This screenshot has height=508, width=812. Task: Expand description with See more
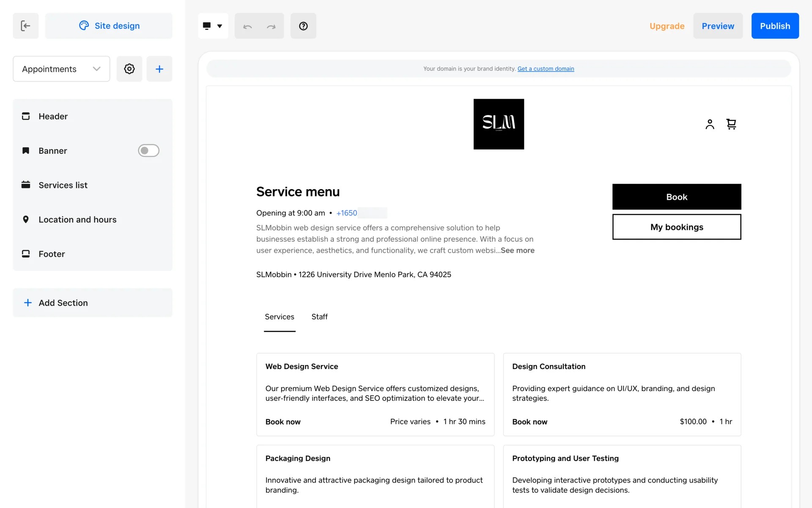pos(517,251)
